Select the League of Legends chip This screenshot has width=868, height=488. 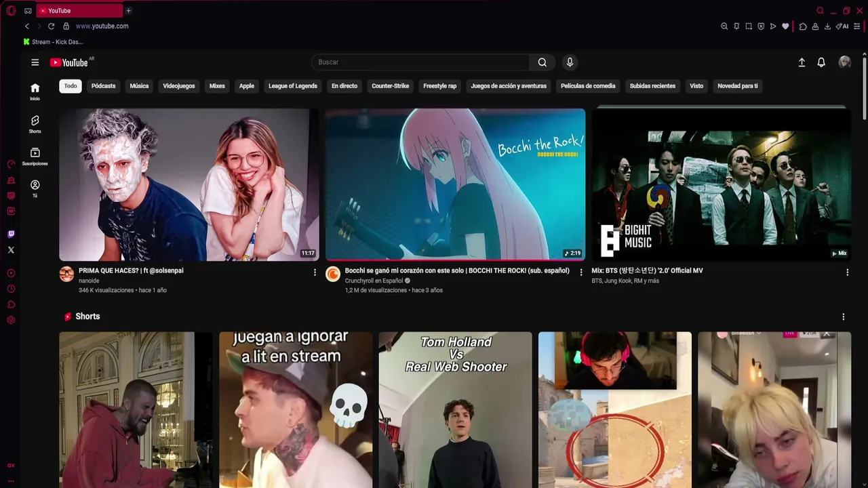click(293, 86)
